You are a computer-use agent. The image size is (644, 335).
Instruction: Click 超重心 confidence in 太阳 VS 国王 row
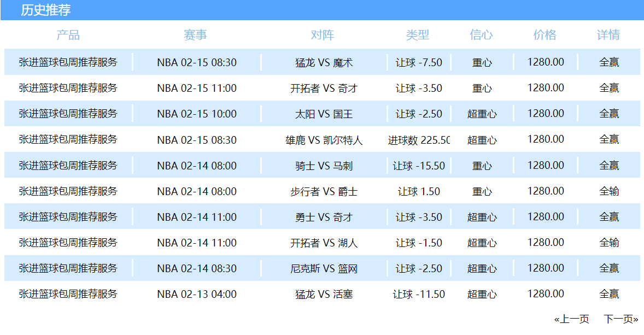pos(482,114)
